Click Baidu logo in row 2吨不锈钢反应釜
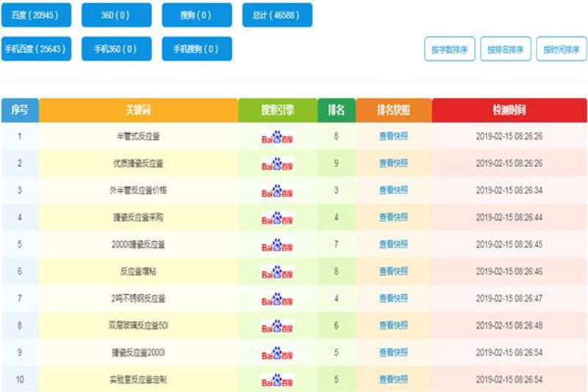Screen dimensions: 588x392 pyautogui.click(x=277, y=299)
